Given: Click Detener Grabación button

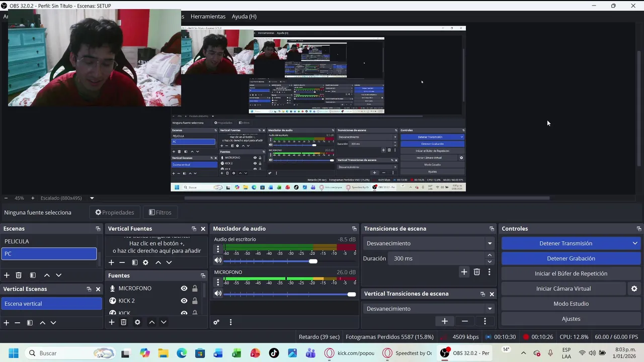Looking at the screenshot, I should tap(571, 258).
